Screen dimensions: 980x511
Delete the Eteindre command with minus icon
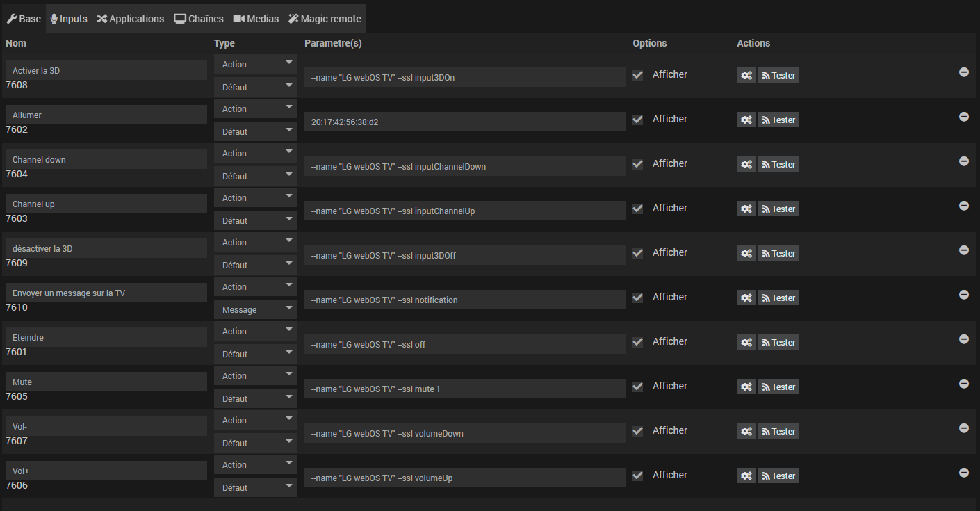(x=963, y=339)
